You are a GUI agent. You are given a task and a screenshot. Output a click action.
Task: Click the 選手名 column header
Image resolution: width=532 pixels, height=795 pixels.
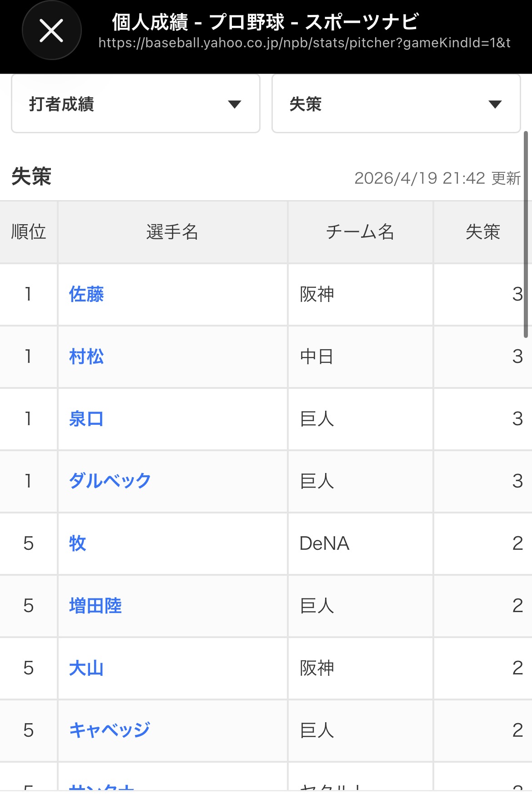coord(172,232)
